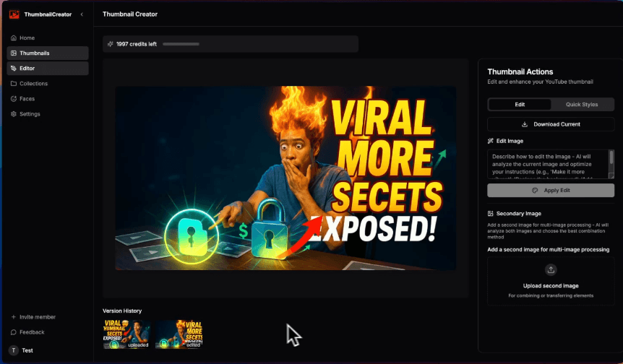Open the Feedback link

tap(31, 332)
